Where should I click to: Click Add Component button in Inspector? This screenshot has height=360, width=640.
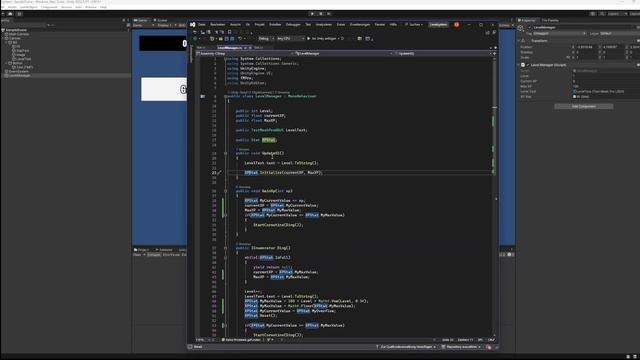(x=584, y=107)
